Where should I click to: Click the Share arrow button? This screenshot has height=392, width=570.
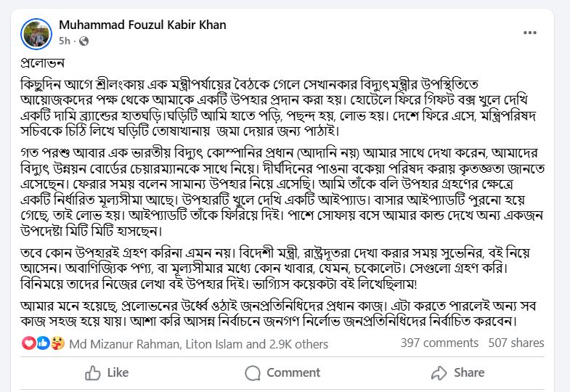(457, 372)
